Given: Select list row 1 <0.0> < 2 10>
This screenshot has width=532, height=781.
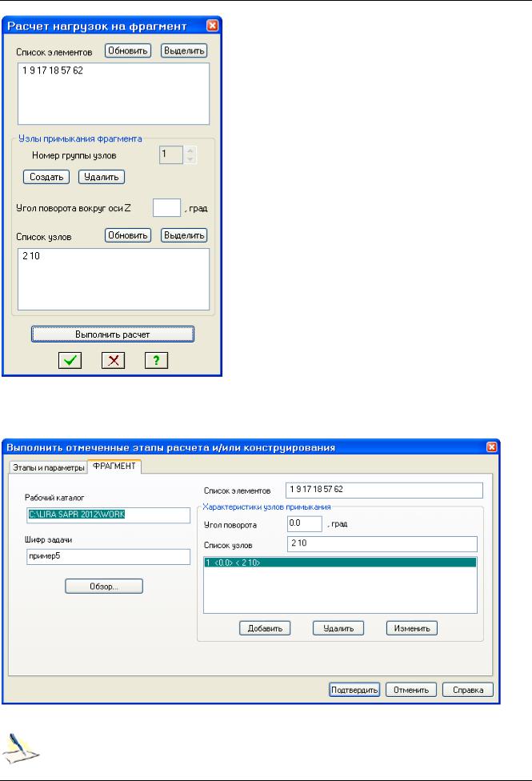Looking at the screenshot, I should [340, 563].
